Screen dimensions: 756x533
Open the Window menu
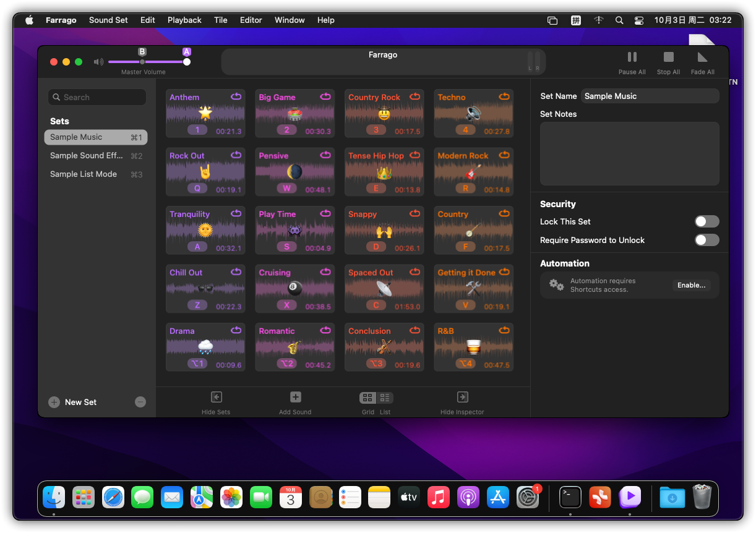click(x=290, y=20)
